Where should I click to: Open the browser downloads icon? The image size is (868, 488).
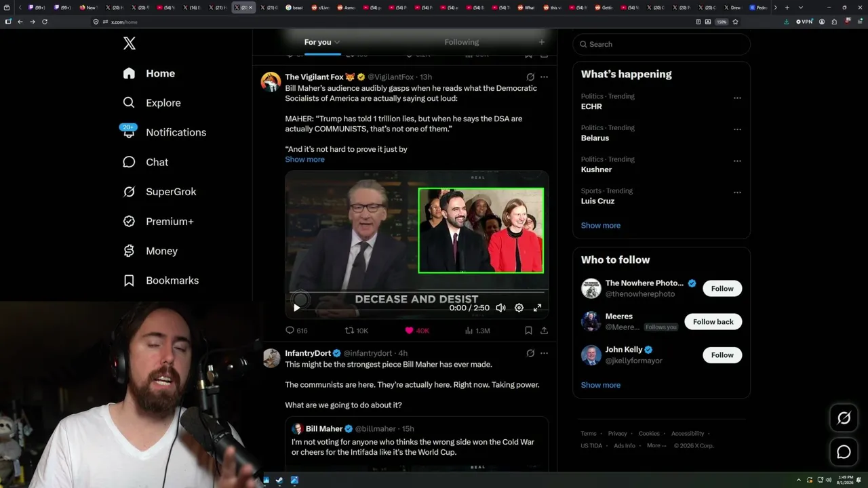pos(786,22)
